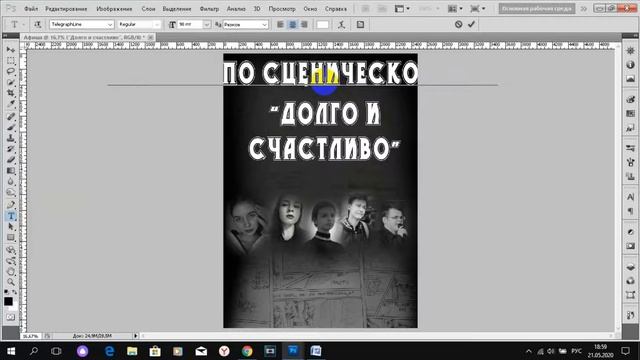Open the TelegraphLine font family dropdown
The width and height of the screenshot is (640, 360).
click(109, 25)
